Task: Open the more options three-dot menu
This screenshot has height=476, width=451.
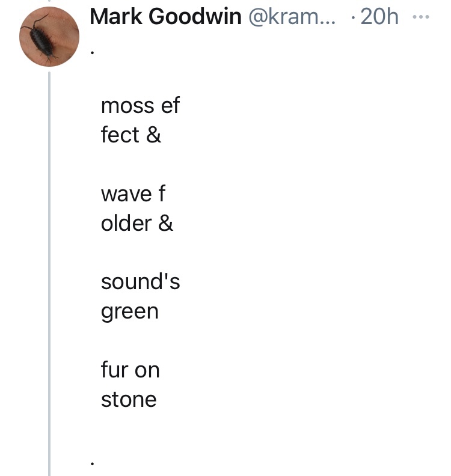Action: click(422, 17)
